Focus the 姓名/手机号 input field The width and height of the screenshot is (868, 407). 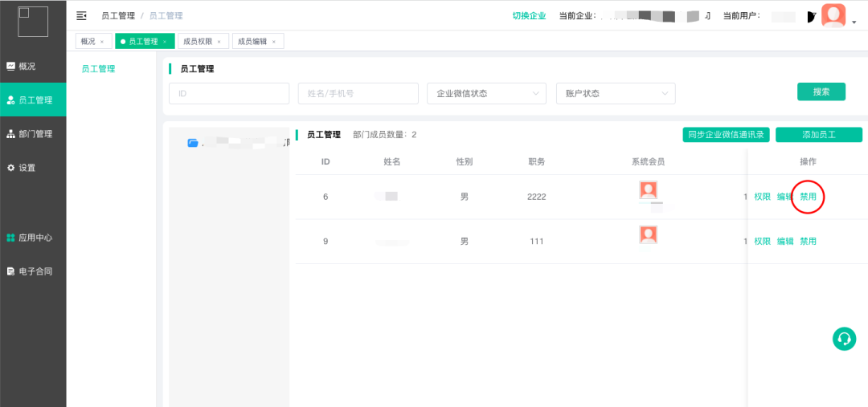[x=358, y=93]
